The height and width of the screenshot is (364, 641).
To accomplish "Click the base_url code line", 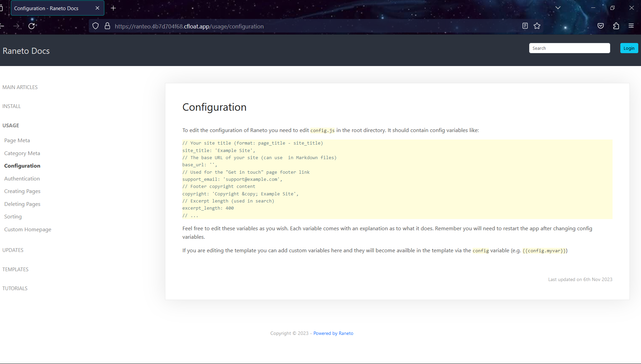I will pos(200,165).
